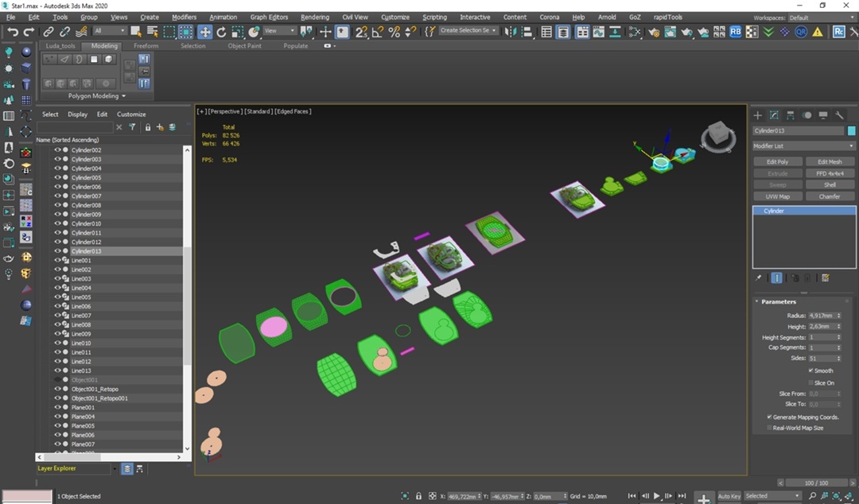Click the Edit Poly button
The image size is (859, 504).
(777, 161)
